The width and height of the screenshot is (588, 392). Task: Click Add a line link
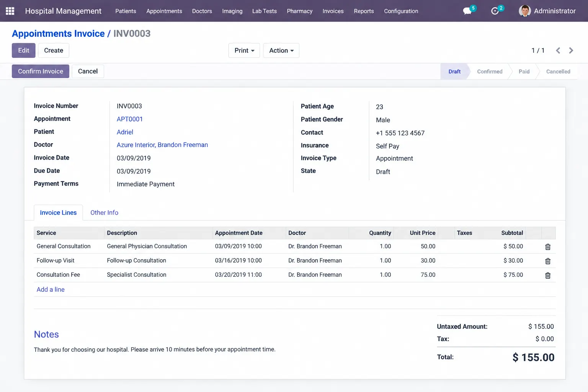[x=51, y=289]
